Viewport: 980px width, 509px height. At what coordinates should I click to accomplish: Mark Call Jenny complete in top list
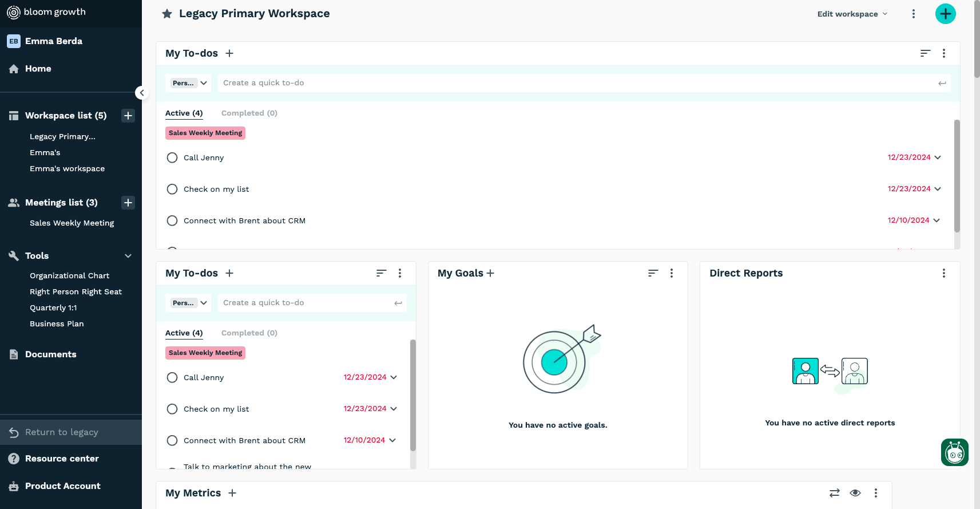coord(172,157)
